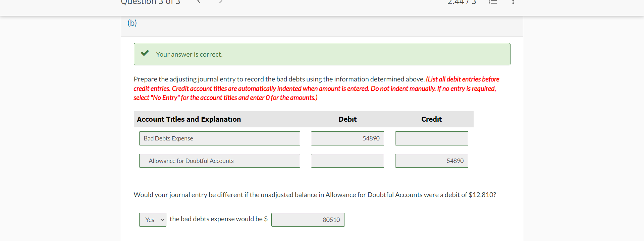Screen dimensions: 644x241
Task: Open the question list icon
Action: 492,2
